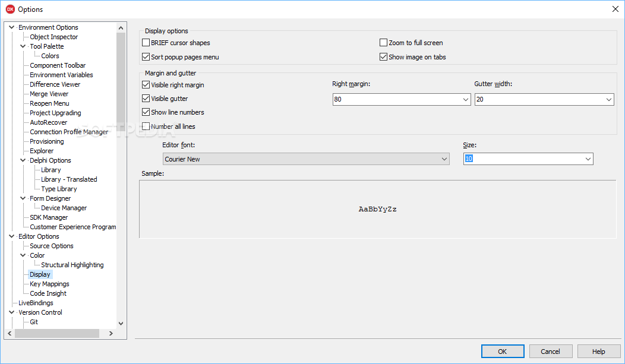Select Library under Delphi Options
The image size is (625, 364).
pyautogui.click(x=51, y=170)
